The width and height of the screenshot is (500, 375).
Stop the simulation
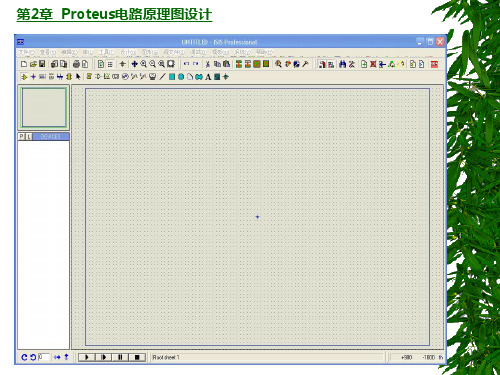[137, 357]
